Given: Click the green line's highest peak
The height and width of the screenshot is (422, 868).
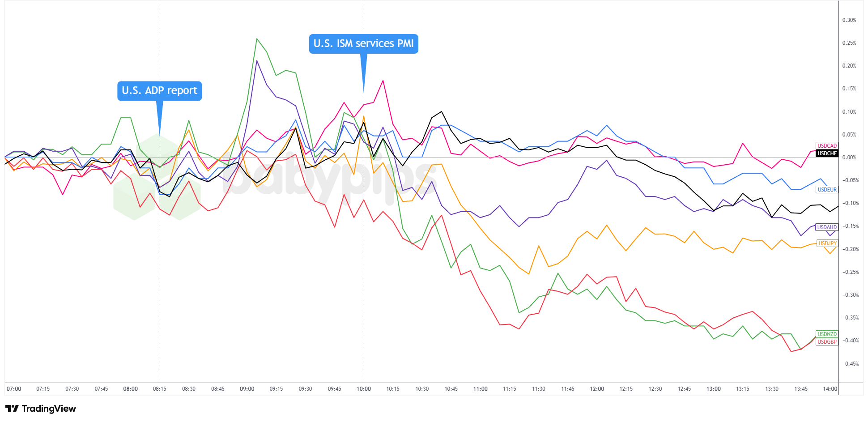Looking at the screenshot, I should [x=257, y=38].
